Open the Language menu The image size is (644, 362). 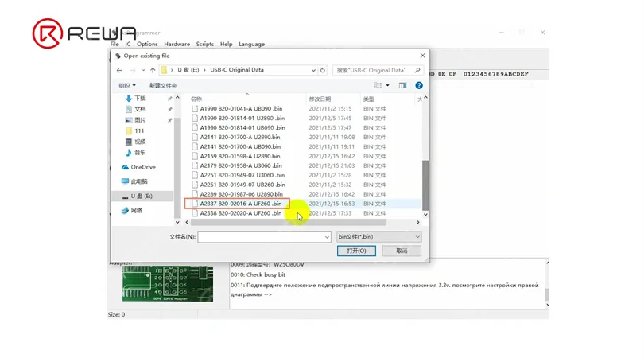click(x=252, y=44)
